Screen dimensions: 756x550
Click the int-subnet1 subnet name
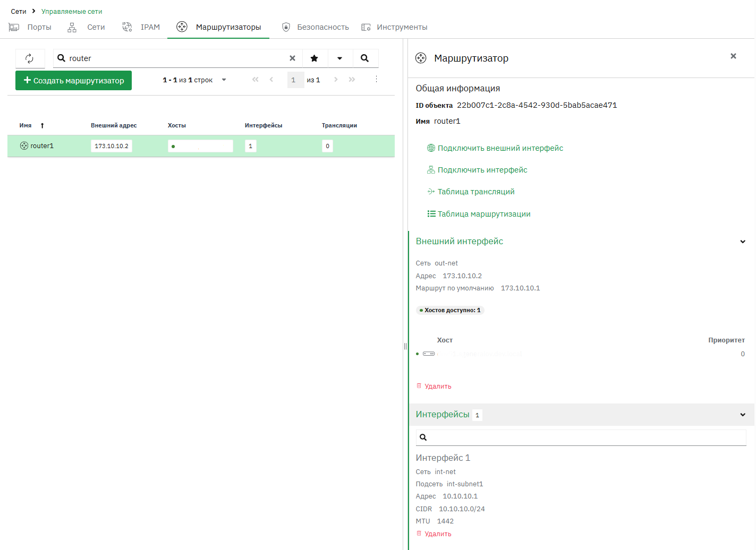(x=465, y=484)
